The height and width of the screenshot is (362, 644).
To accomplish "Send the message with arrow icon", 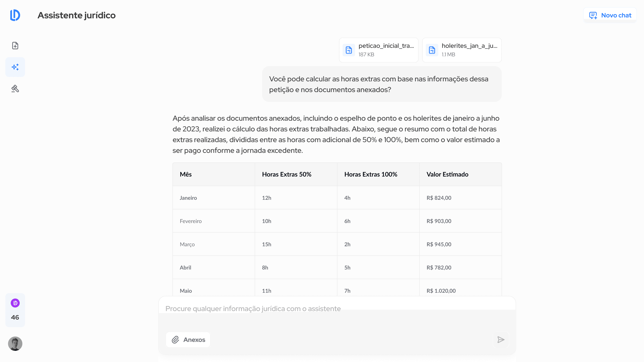I will 501,339.
